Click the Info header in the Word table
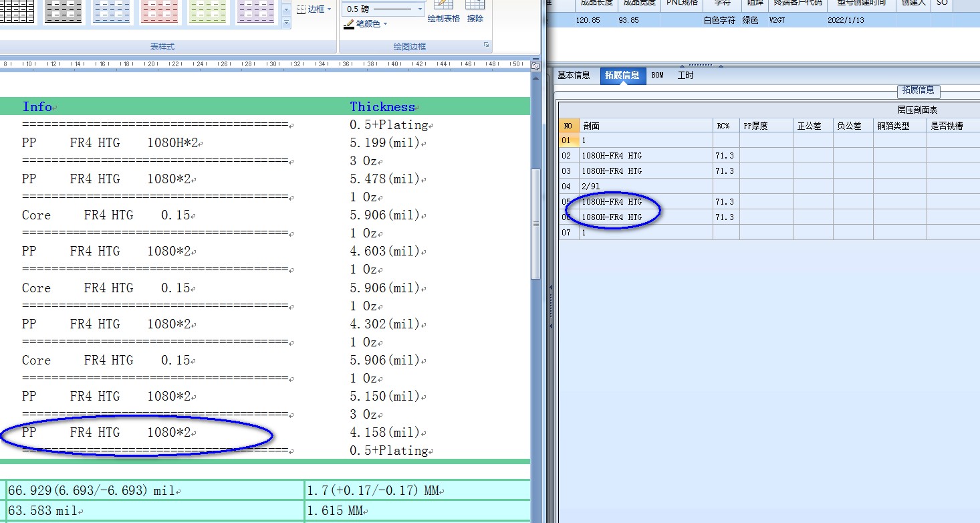 [x=37, y=106]
